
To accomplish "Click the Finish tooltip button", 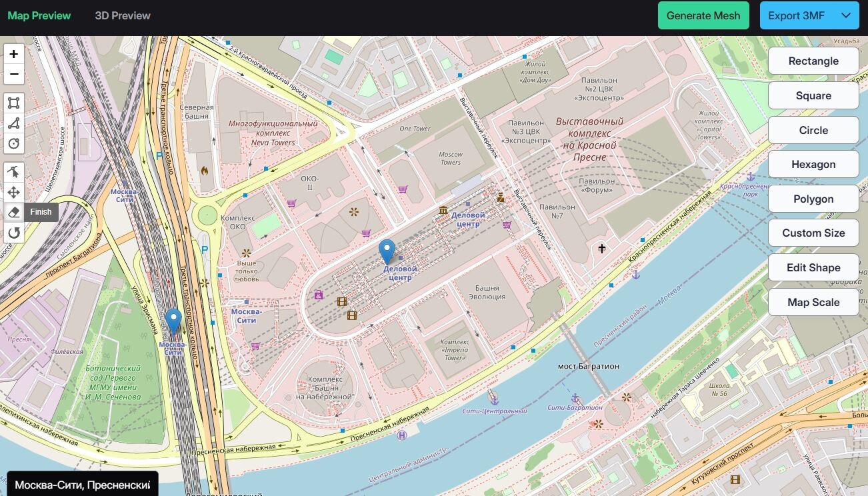I will click(41, 212).
